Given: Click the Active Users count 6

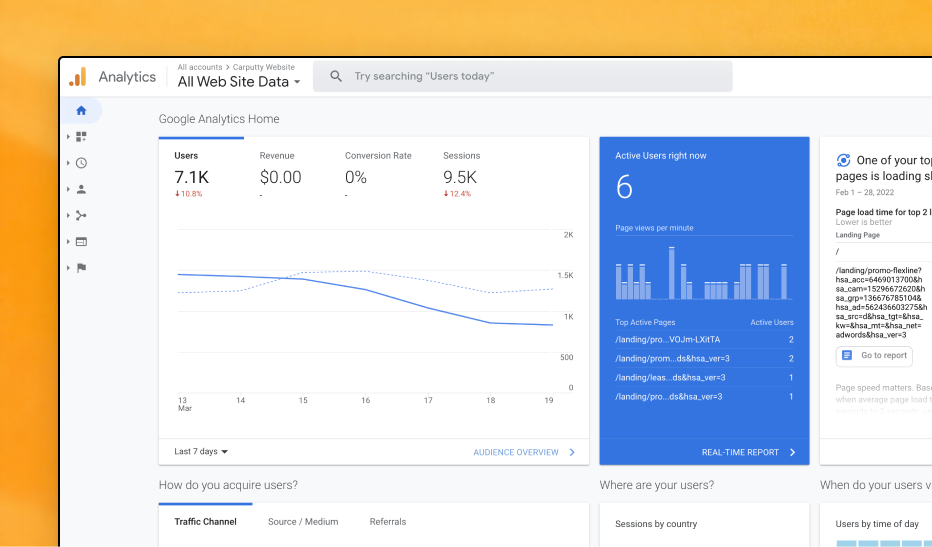Looking at the screenshot, I should point(624,187).
